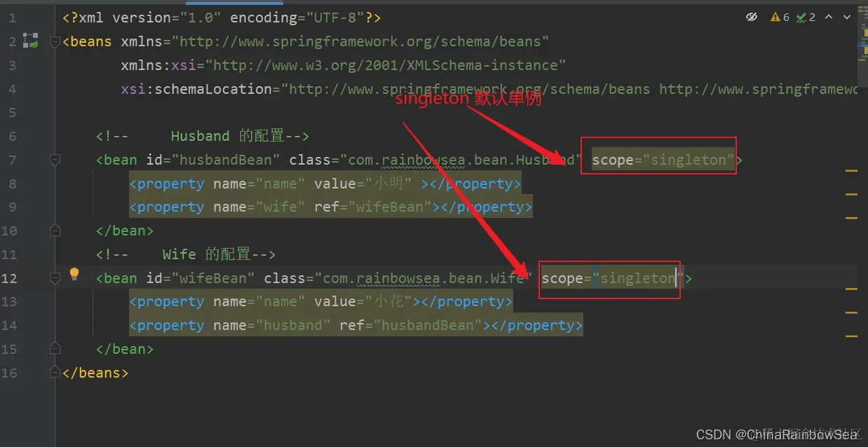Open the light bulb quick-fix on line 12

pyautogui.click(x=74, y=274)
